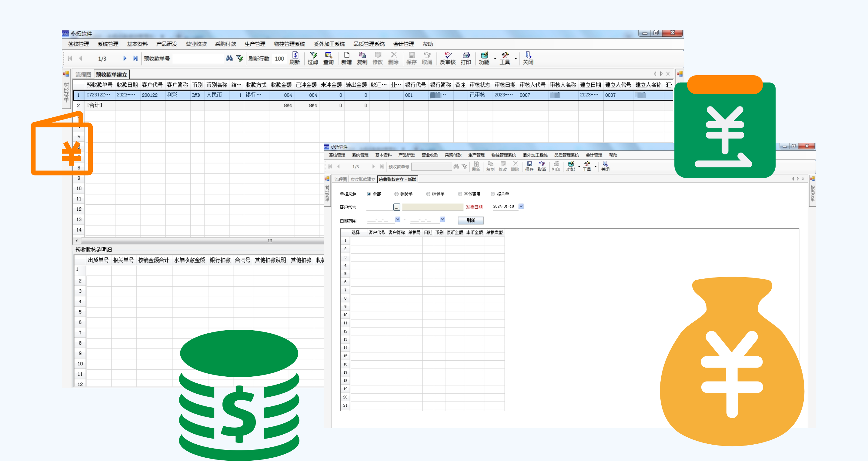Click the 预收款单号 search input field
The height and width of the screenshot is (461, 868).
pos(198,59)
